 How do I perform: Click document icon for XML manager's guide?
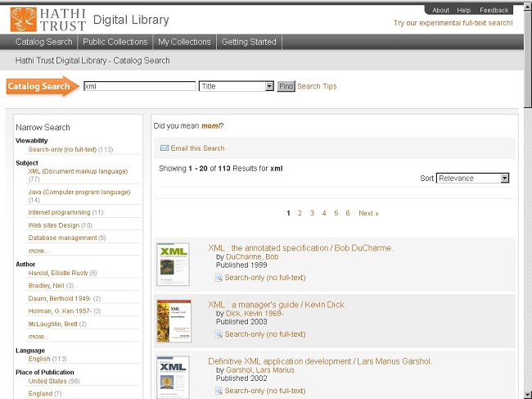[x=219, y=334]
